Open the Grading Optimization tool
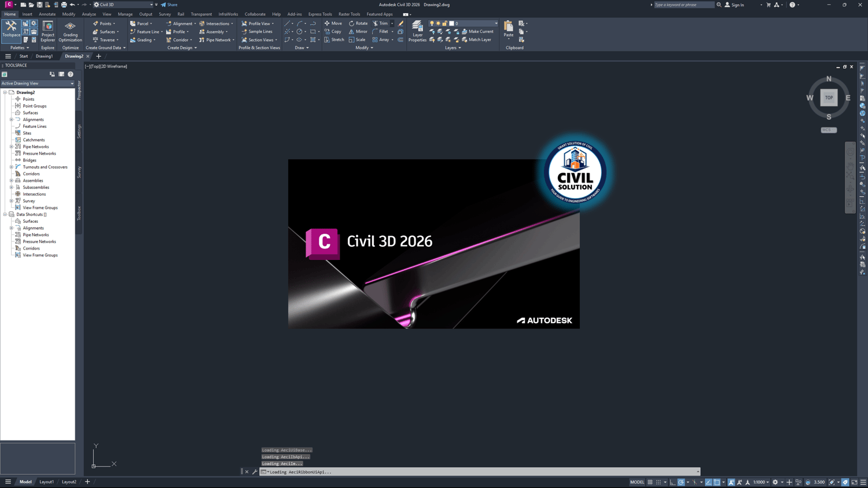Viewport: 868px width, 488px height. click(x=70, y=31)
